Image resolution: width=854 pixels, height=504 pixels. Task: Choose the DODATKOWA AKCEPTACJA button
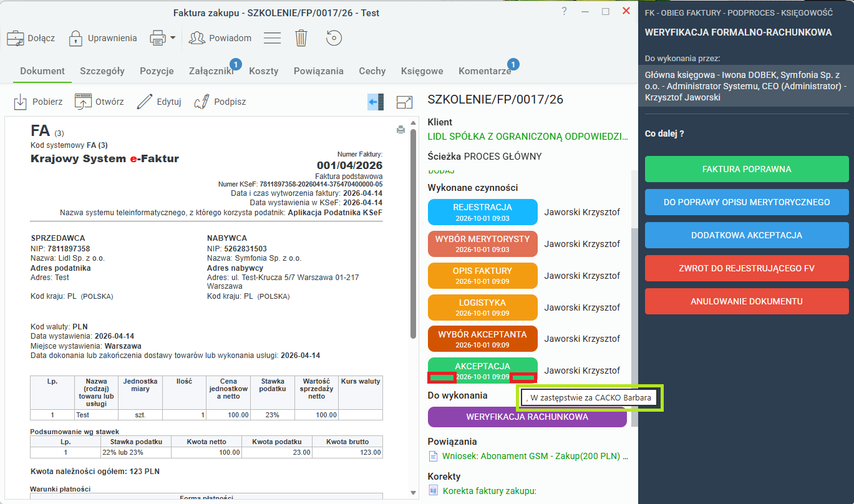point(747,235)
